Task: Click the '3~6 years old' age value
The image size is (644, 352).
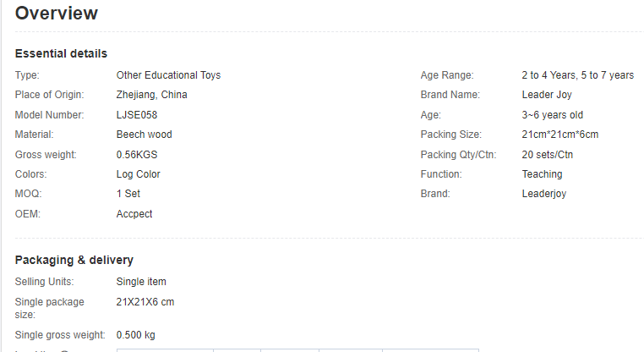Action: point(553,115)
